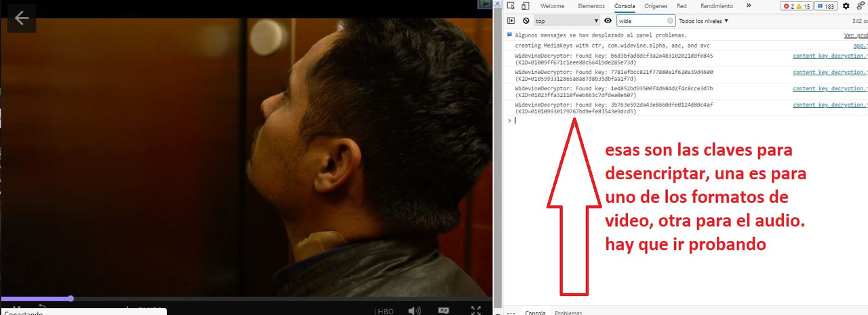868x315 pixels.
Task: Activate the inspect element picker icon
Action: point(511,6)
